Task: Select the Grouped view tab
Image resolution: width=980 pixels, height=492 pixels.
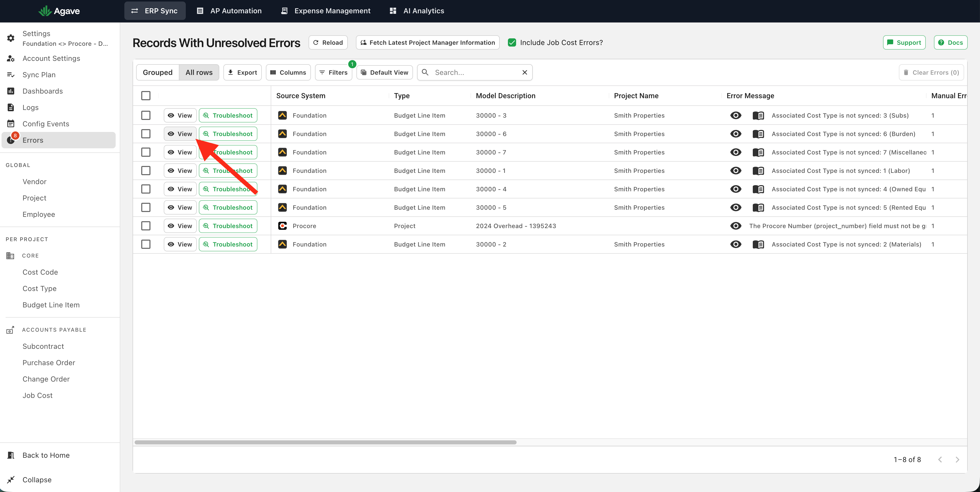Action: tap(158, 72)
